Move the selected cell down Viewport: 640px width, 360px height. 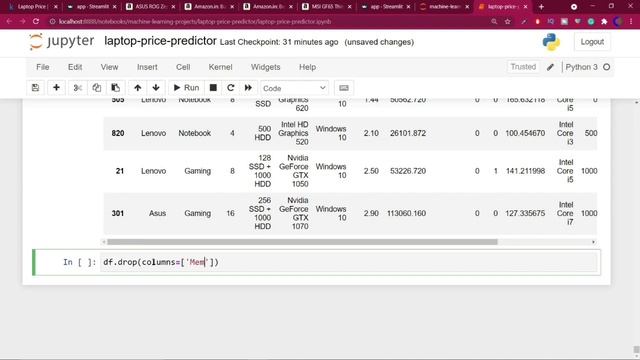(x=156, y=88)
